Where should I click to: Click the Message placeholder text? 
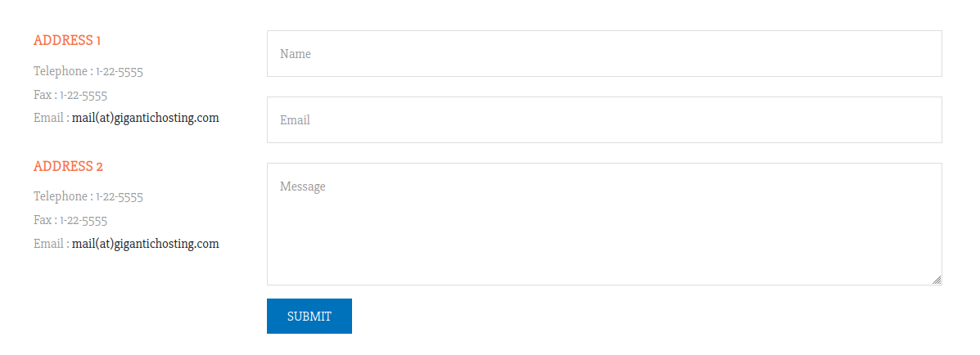coord(303,186)
